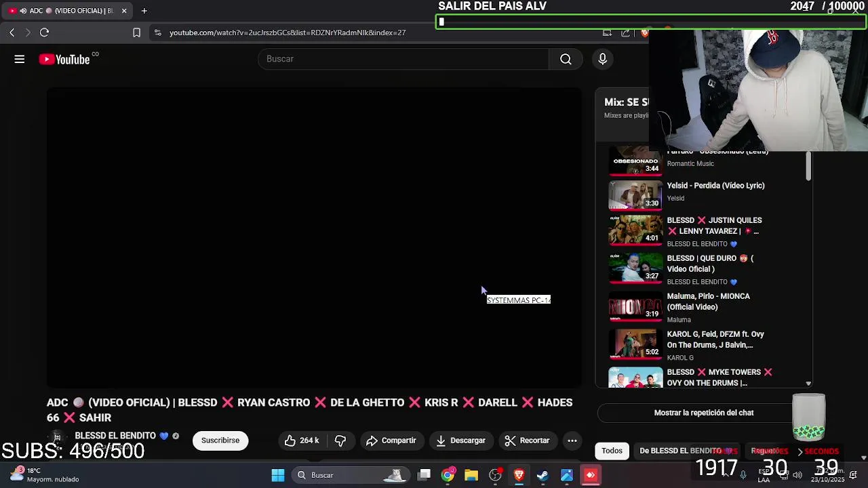Close the ADC video browser tab

click(x=124, y=11)
